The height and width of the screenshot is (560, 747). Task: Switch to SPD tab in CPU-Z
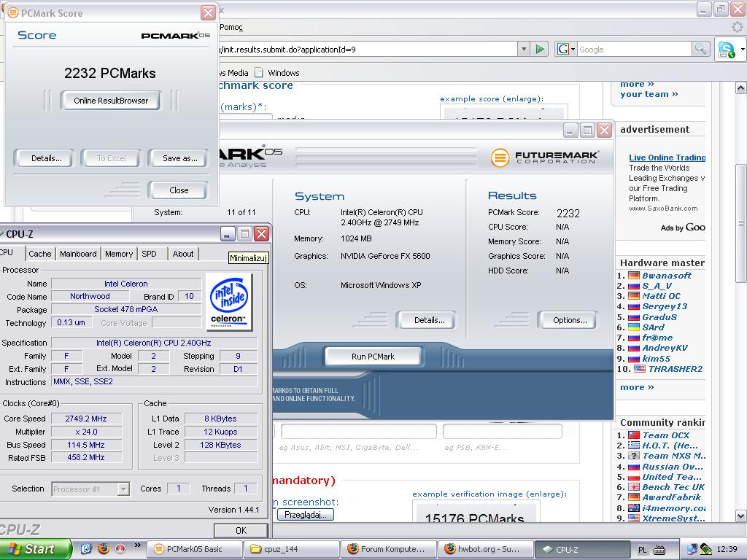pyautogui.click(x=149, y=254)
